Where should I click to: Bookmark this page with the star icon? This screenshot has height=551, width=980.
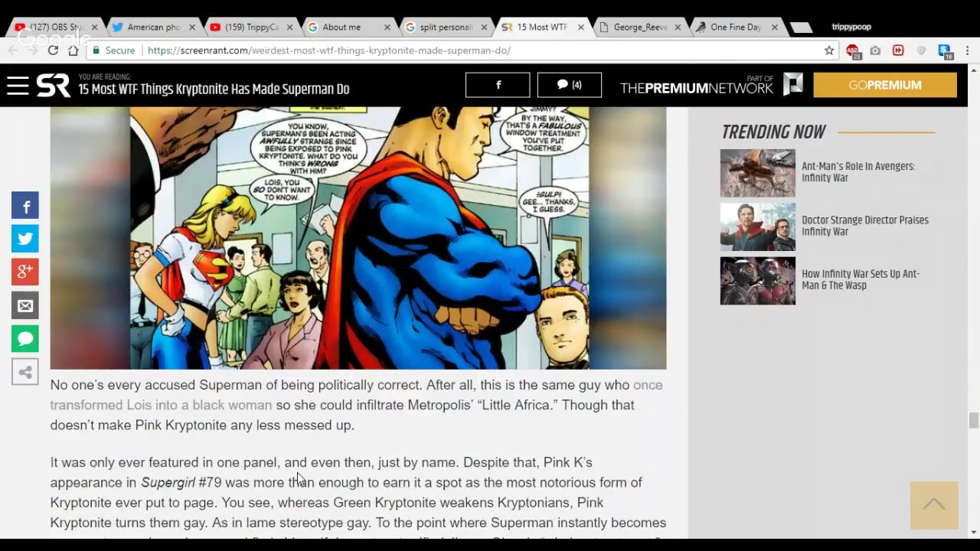[829, 51]
